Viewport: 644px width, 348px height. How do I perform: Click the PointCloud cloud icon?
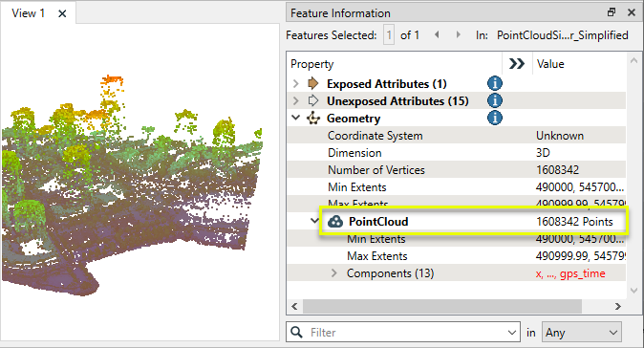[335, 222]
